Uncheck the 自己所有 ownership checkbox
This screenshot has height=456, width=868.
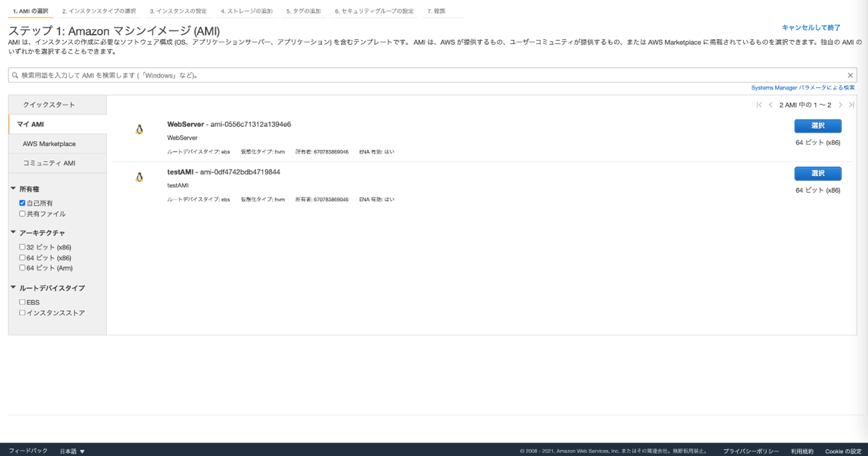click(x=22, y=203)
